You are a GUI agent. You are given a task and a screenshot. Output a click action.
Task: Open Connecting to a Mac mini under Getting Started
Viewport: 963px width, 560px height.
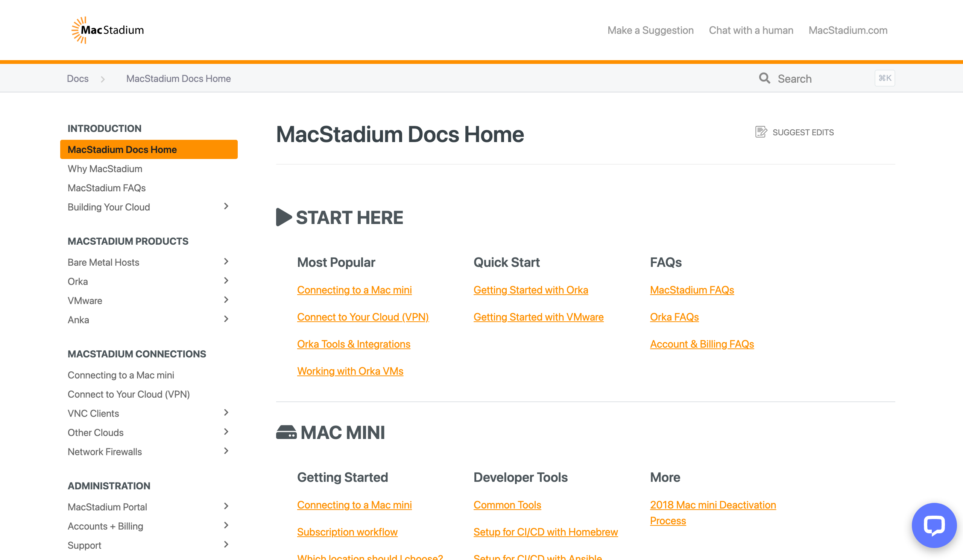tap(354, 505)
